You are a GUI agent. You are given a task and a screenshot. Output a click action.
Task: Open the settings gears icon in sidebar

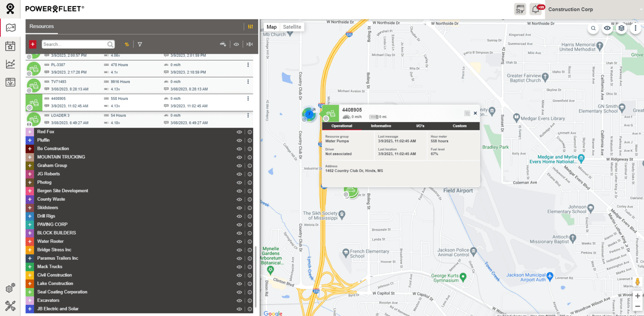coord(10,288)
